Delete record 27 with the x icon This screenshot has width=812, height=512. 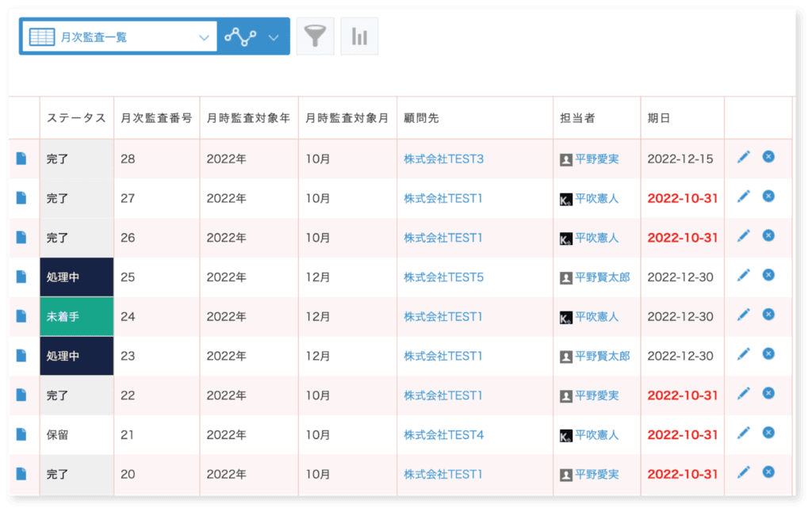tap(768, 196)
